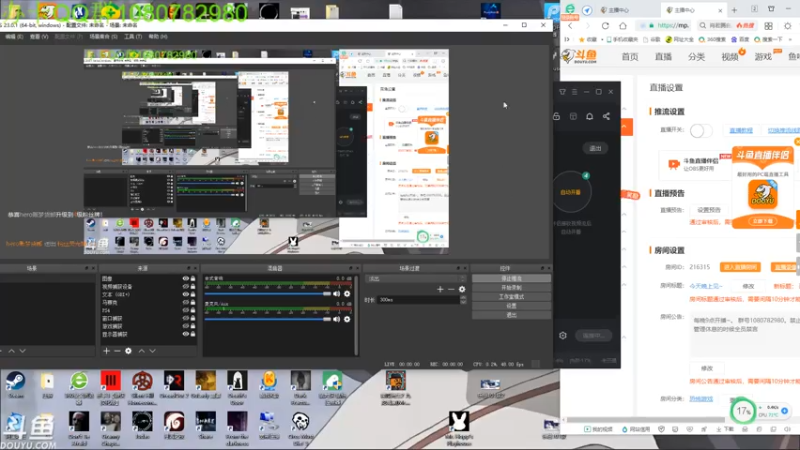Click the share icon in companion window
Screen dimensions: 800x450
point(606,116)
